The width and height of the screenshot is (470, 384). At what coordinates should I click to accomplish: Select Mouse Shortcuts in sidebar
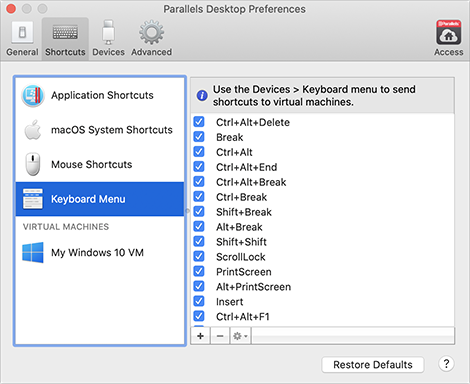(100, 164)
